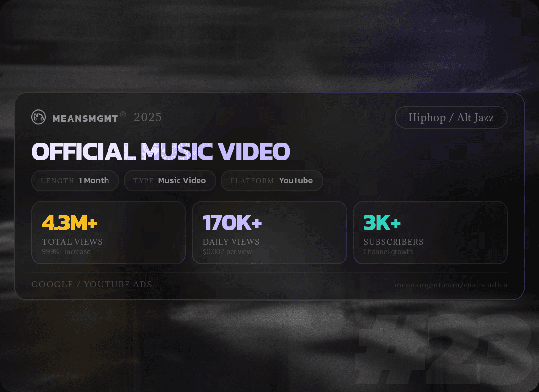Screen dimensions: 539x392
Task: Click the 2025 year label
Action: [x=147, y=117]
